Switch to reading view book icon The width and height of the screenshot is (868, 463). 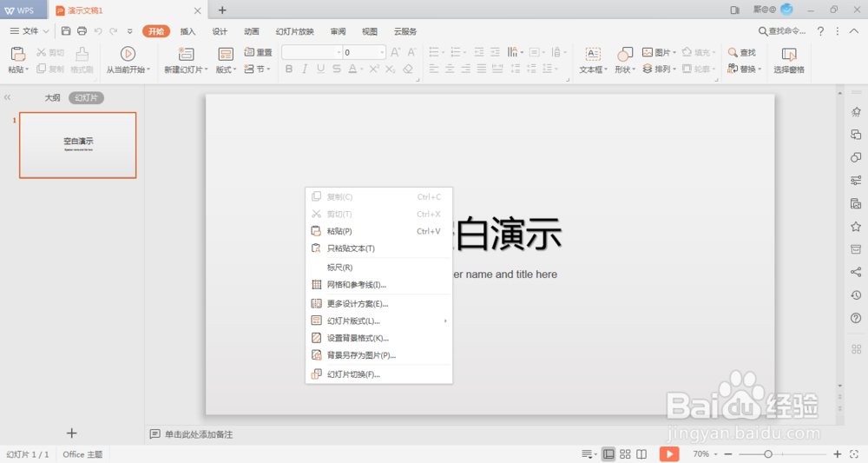(x=641, y=454)
